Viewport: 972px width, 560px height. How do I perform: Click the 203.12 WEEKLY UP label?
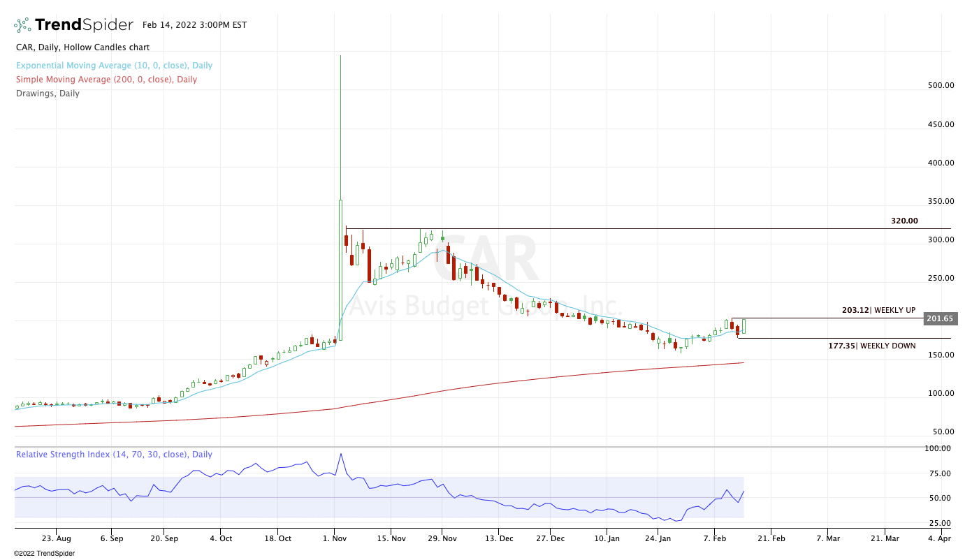point(879,310)
